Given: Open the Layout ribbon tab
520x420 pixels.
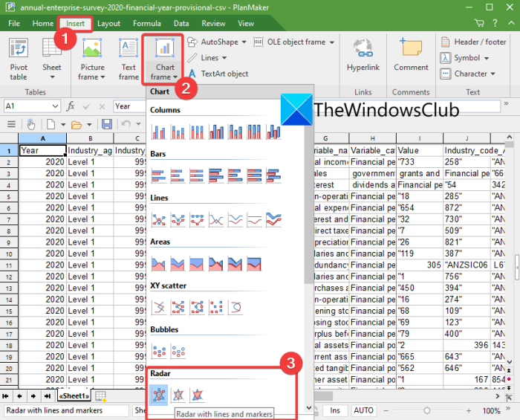Looking at the screenshot, I should coord(108,24).
